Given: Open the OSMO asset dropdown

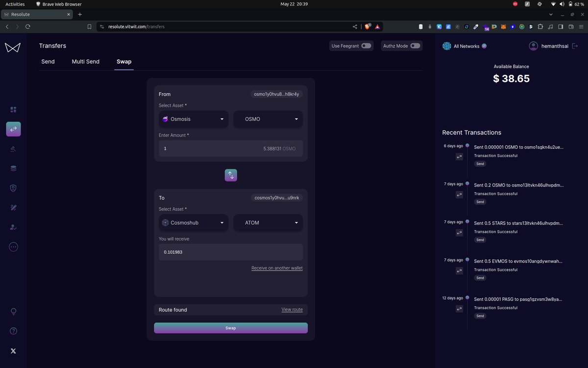Looking at the screenshot, I should pyautogui.click(x=268, y=119).
